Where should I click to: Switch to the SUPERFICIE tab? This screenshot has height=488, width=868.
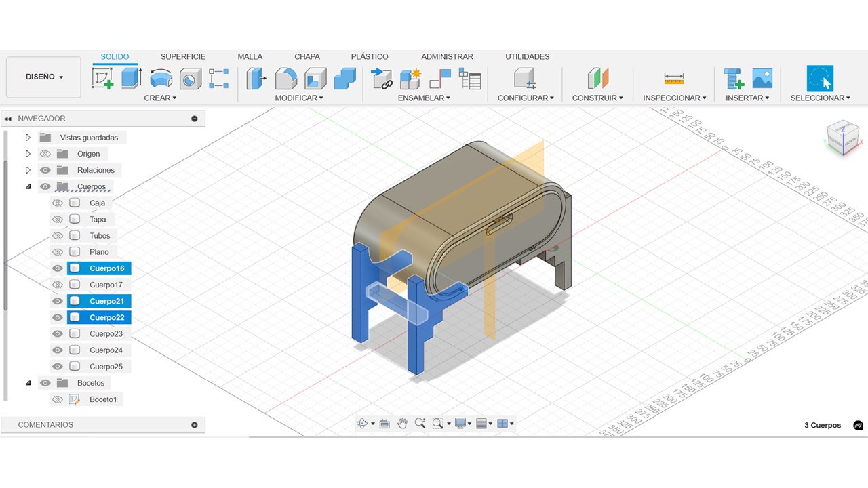[x=182, y=57]
